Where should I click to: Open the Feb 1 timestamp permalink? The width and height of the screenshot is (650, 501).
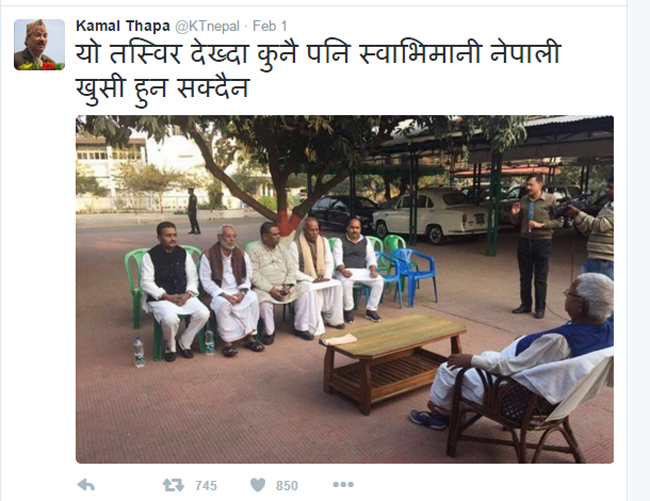[270, 26]
